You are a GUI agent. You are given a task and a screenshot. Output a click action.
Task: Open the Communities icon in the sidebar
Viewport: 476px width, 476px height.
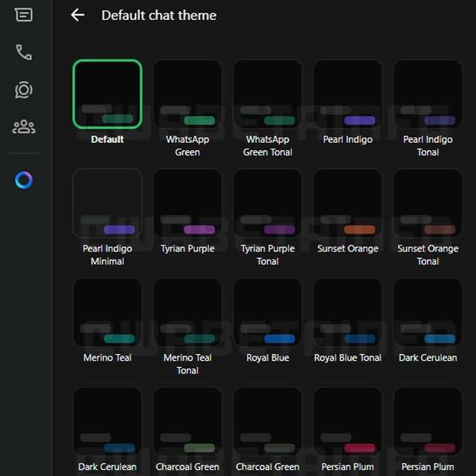24,127
